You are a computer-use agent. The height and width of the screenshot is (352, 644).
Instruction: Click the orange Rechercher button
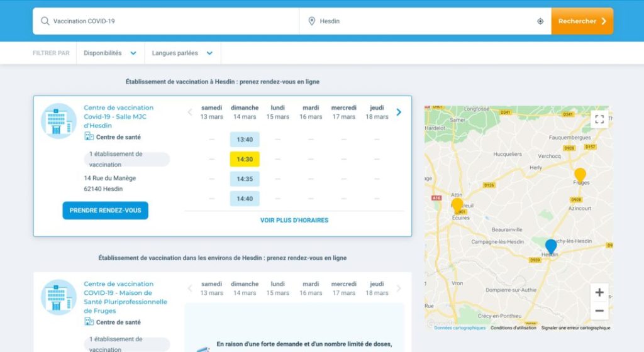(582, 21)
